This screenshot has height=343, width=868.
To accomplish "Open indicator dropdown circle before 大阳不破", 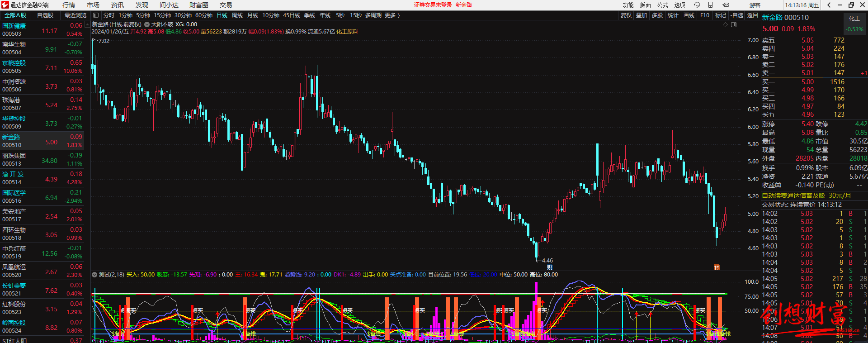I will point(147,24).
